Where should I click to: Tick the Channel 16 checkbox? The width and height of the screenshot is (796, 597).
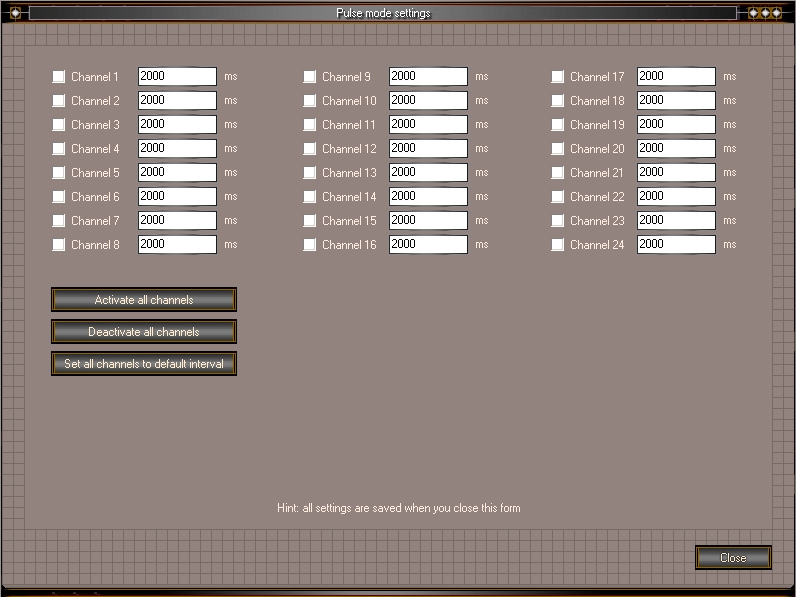[310, 245]
